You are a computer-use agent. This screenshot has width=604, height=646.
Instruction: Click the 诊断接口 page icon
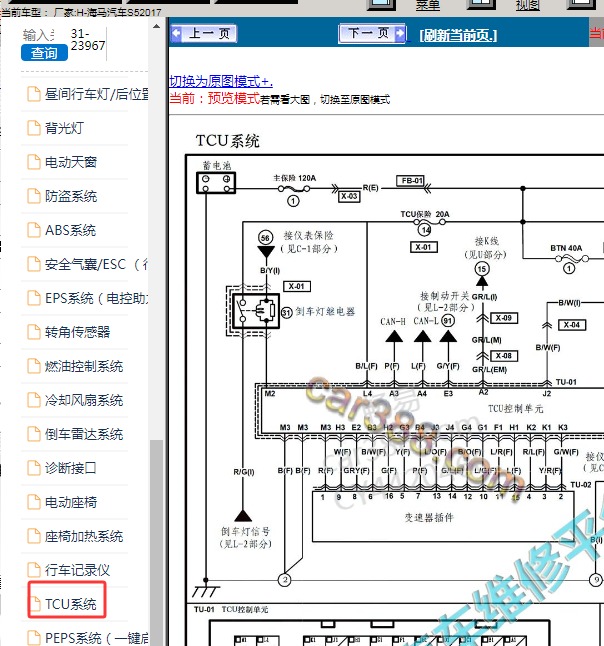(x=34, y=468)
